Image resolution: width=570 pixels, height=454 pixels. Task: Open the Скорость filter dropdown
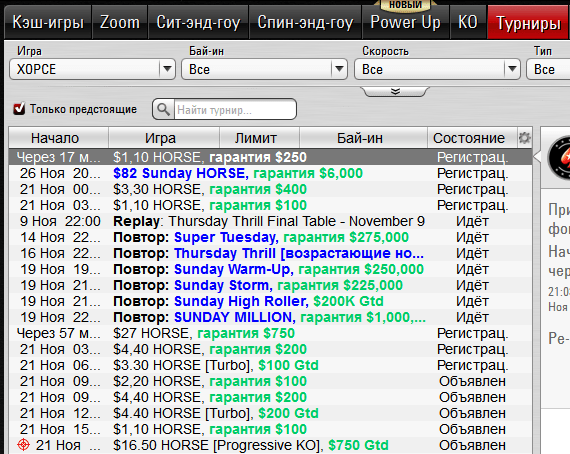pos(437,69)
